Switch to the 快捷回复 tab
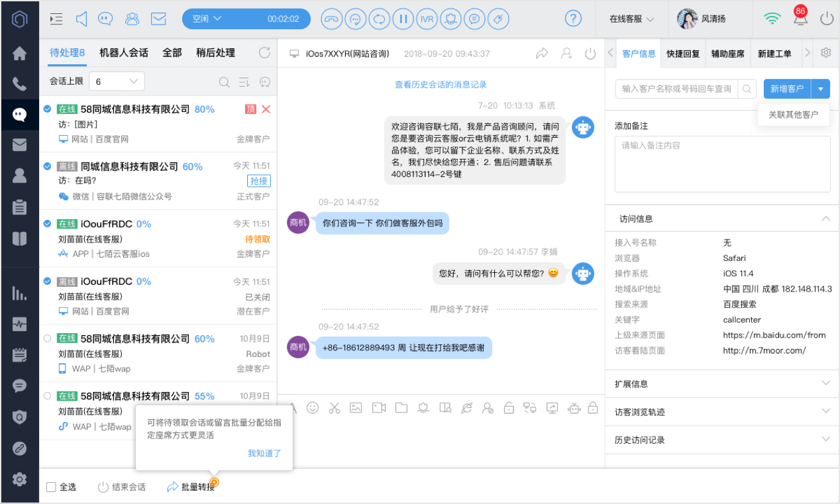Viewport: 840px width, 504px height. pos(683,54)
